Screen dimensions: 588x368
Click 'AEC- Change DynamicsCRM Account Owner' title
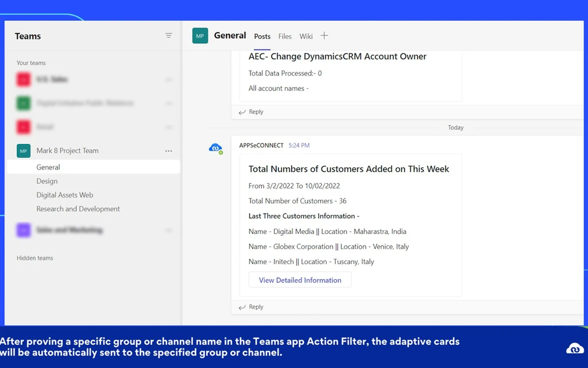click(337, 56)
